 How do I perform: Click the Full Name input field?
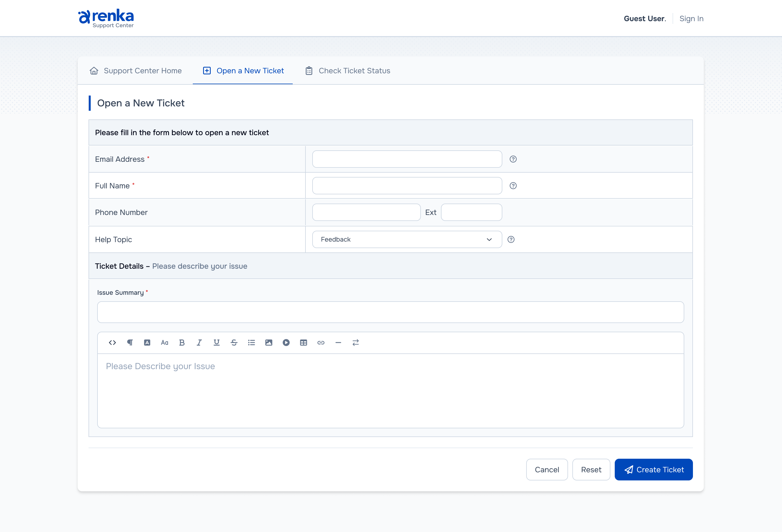[407, 186]
